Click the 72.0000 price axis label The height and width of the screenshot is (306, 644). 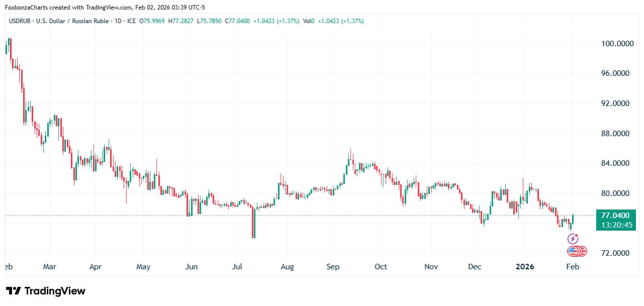click(x=617, y=253)
